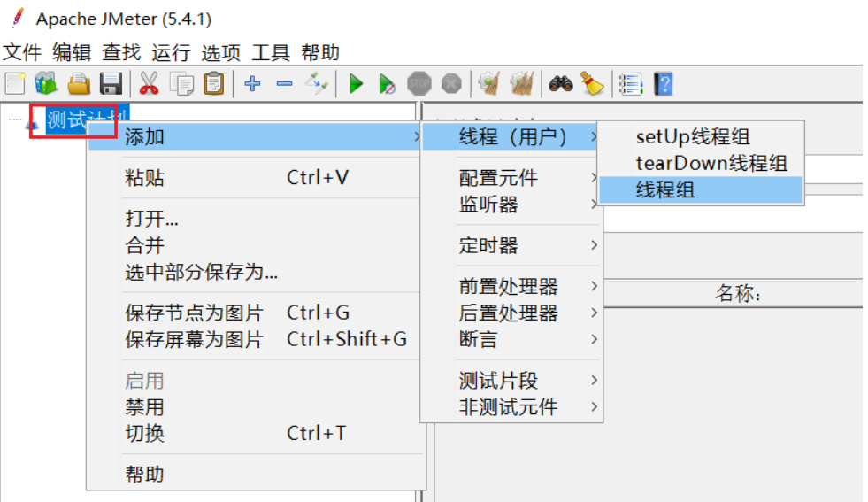Expand the 前置处理器 submenu
Image resolution: width=868 pixels, height=502 pixels.
point(511,286)
